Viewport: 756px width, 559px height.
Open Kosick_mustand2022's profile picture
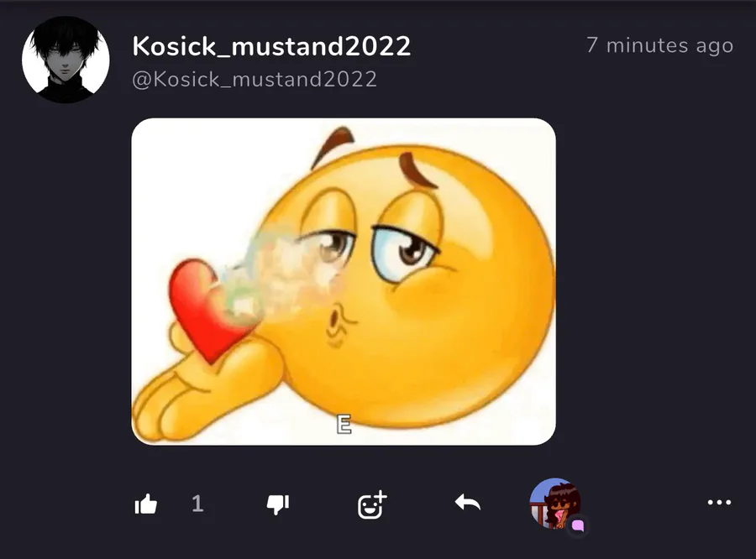pyautogui.click(x=66, y=60)
